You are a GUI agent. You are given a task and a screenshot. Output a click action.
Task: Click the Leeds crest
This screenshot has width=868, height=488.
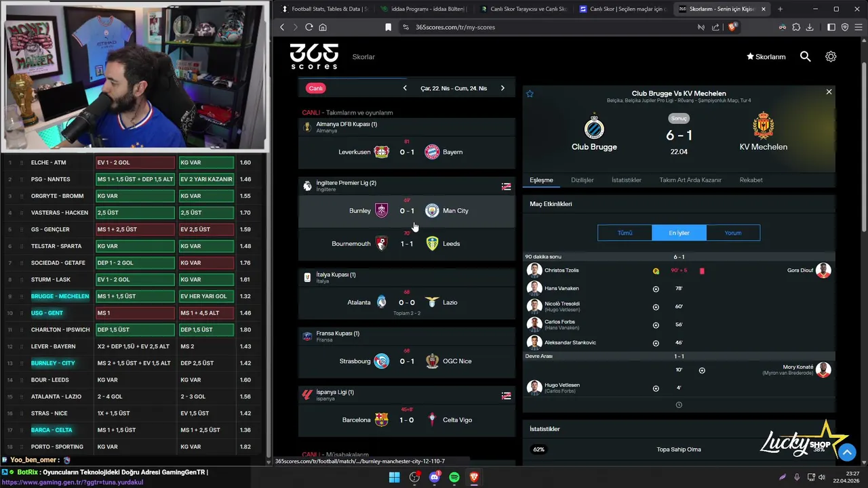click(x=432, y=243)
